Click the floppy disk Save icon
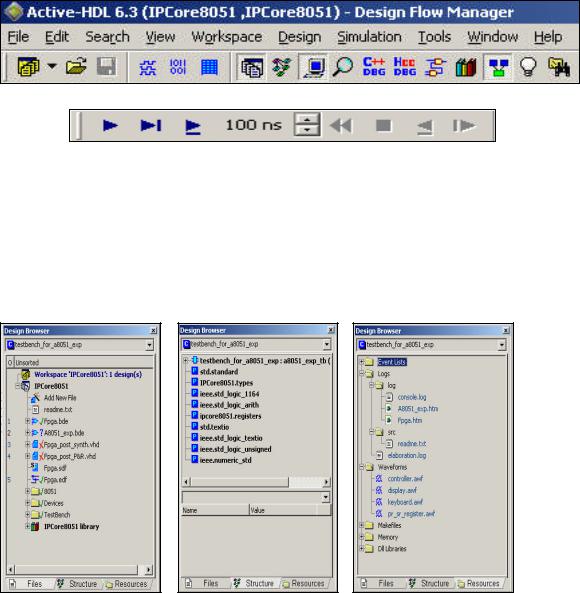 point(106,67)
